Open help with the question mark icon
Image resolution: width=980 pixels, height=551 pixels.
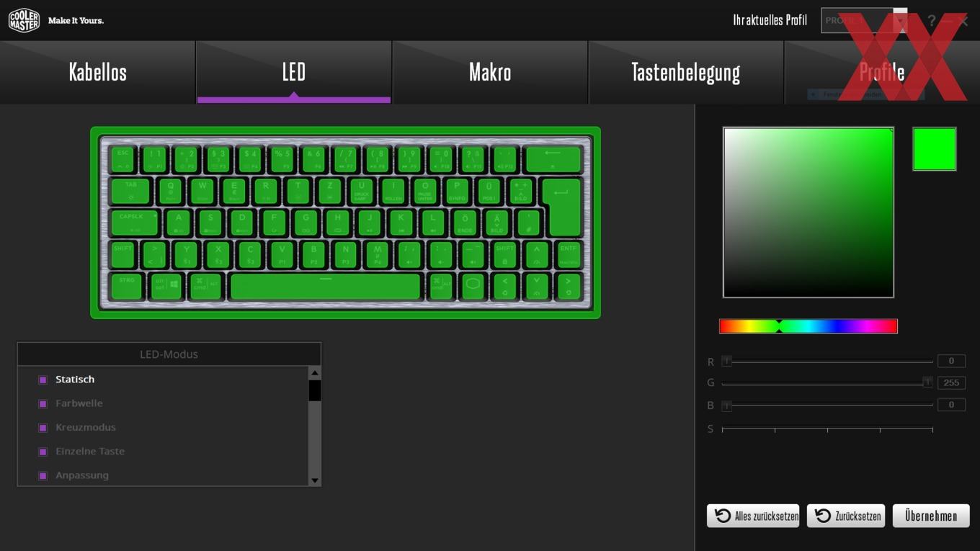pos(931,20)
